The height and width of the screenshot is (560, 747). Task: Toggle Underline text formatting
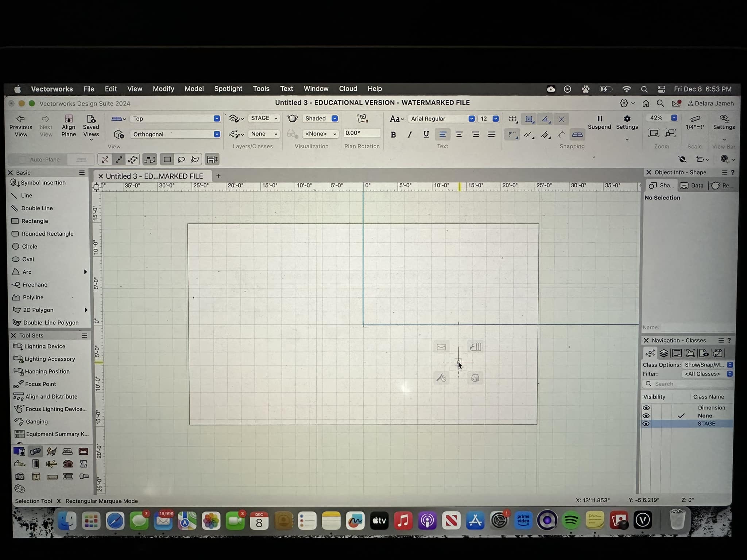click(x=426, y=135)
